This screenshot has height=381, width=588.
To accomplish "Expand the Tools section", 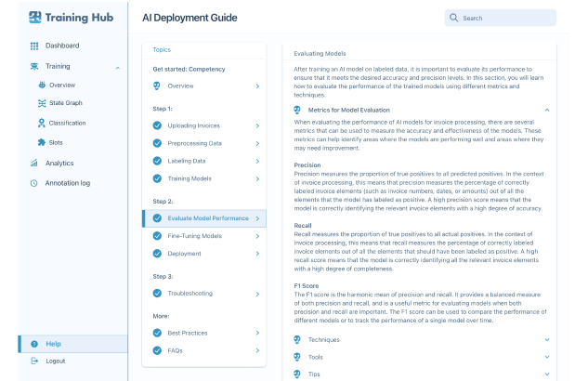I will click(x=547, y=357).
